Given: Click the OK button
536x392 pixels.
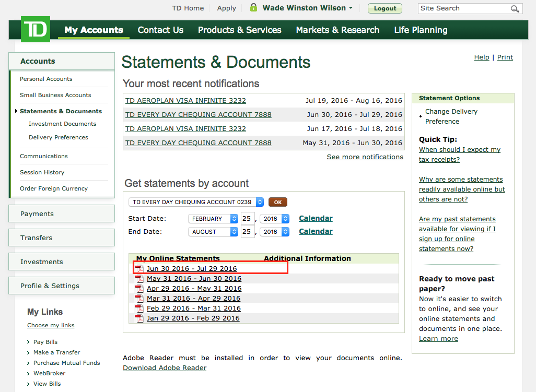Looking at the screenshot, I should pos(278,202).
